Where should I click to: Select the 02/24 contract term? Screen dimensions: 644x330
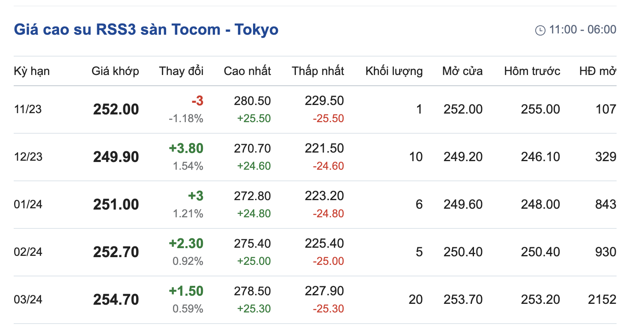pyautogui.click(x=28, y=252)
